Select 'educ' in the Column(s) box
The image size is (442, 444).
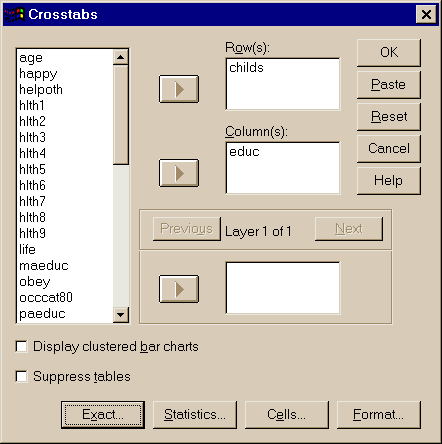tap(244, 152)
